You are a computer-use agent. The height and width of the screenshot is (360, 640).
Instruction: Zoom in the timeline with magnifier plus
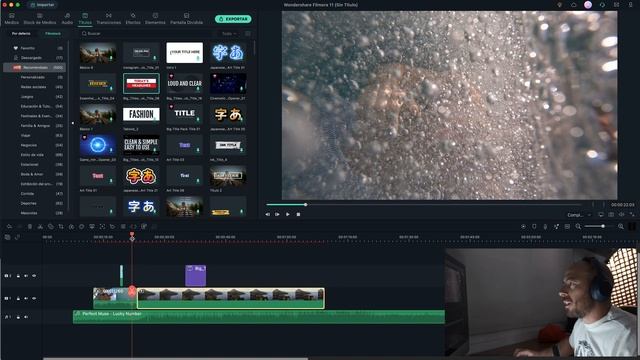click(x=621, y=227)
